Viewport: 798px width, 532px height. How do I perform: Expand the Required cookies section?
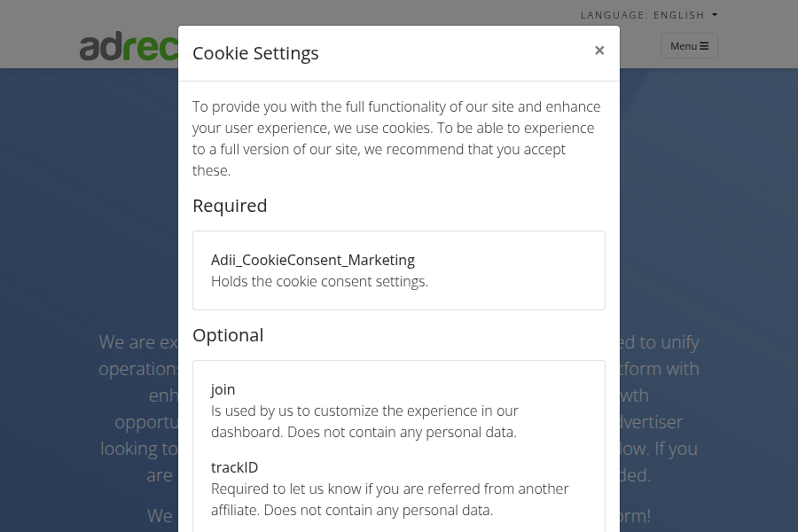pos(230,205)
